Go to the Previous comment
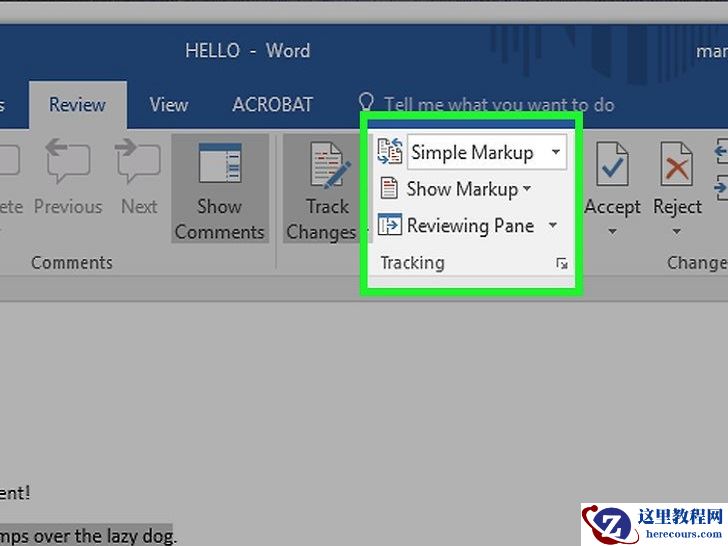The height and width of the screenshot is (546, 728). (68, 177)
